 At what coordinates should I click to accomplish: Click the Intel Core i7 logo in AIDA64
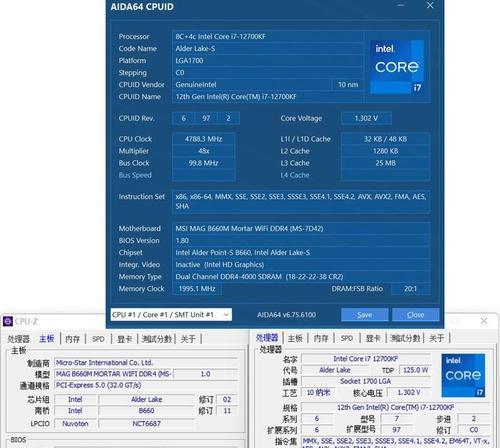click(397, 67)
